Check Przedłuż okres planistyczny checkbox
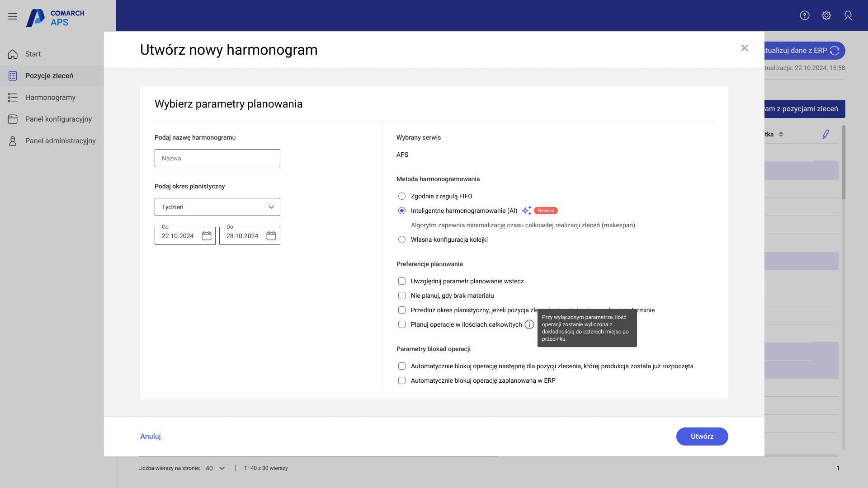Image resolution: width=868 pixels, height=488 pixels. 402,310
